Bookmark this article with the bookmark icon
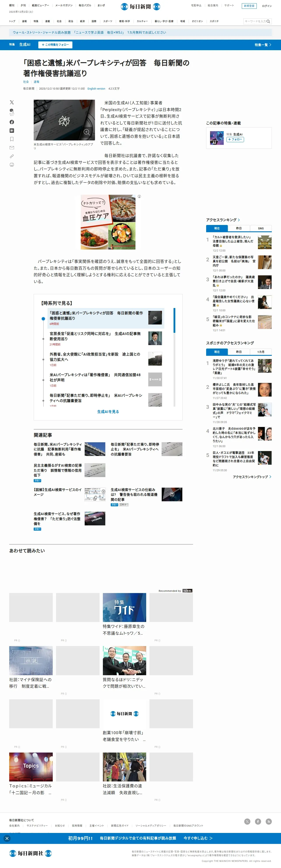 click(x=12, y=139)
